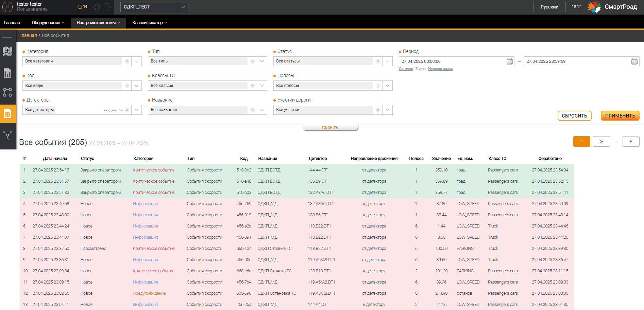Screen dimensions: 644x310
Task: Open the route nodes icon in sidebar
Action: pos(7,92)
